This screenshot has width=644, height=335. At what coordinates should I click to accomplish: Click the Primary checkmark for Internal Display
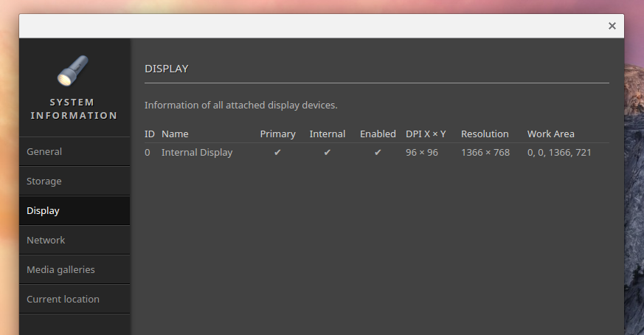click(277, 153)
